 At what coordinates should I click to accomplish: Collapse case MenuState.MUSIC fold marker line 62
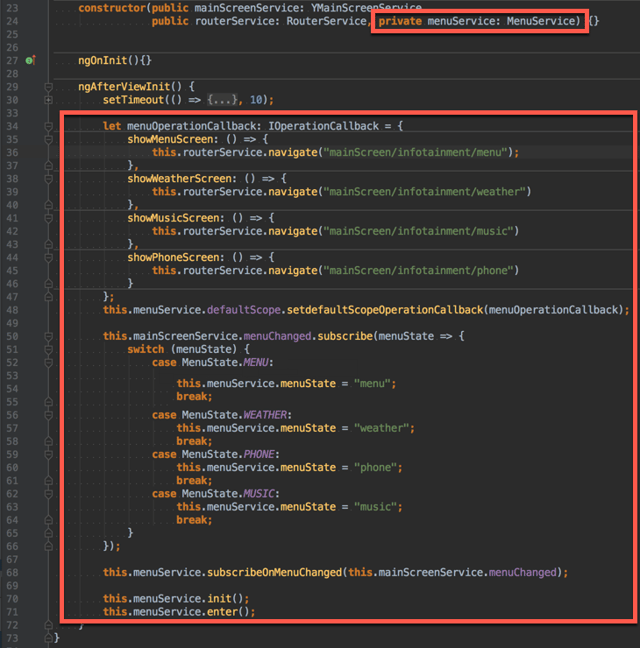coord(48,493)
